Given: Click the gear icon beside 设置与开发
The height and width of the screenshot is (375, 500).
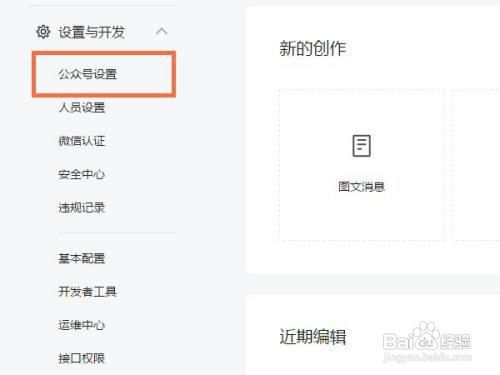Looking at the screenshot, I should click(x=43, y=32).
